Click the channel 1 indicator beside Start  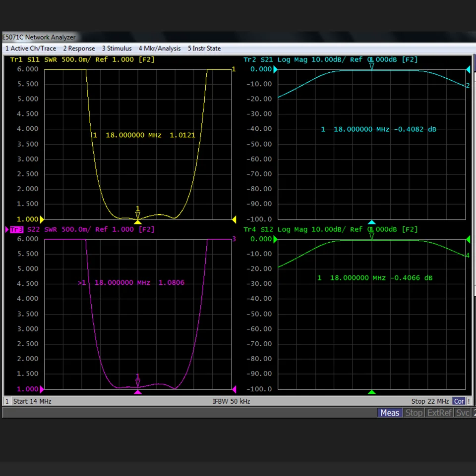[7, 401]
